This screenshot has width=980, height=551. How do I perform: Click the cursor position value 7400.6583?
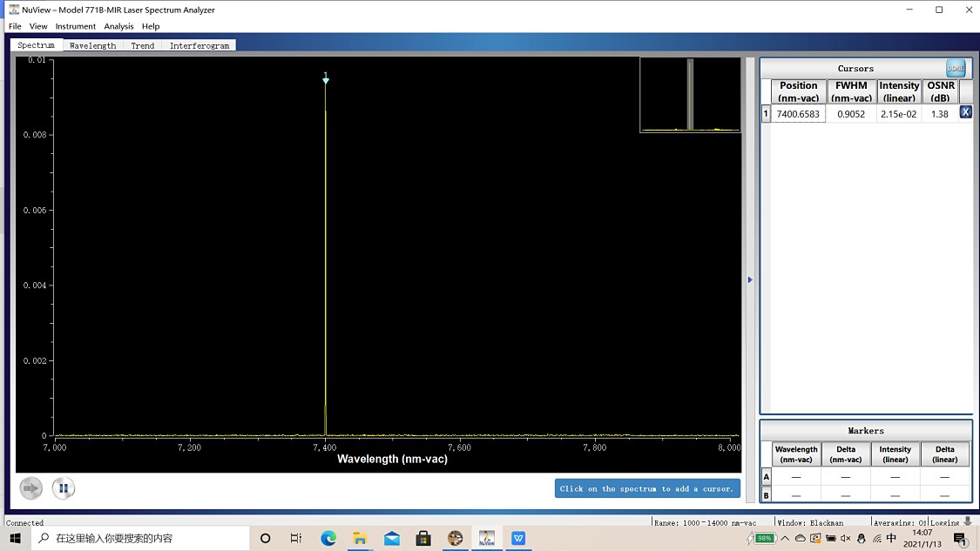tap(798, 114)
